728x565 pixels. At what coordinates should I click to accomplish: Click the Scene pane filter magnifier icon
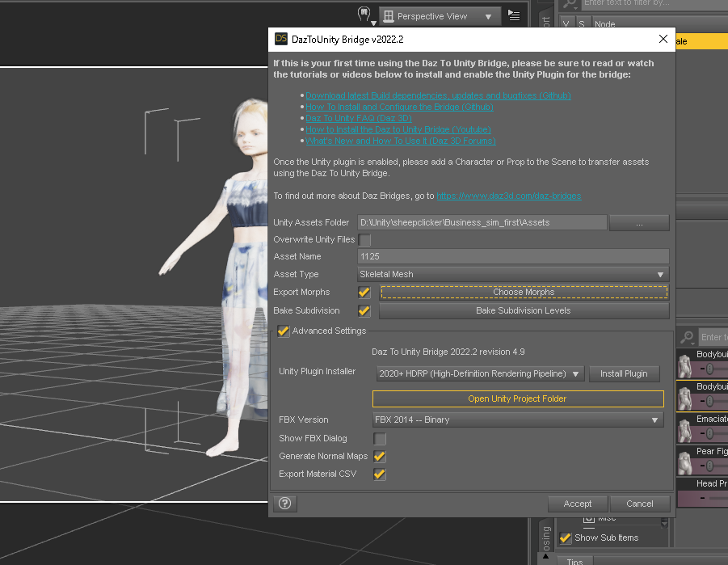click(570, 4)
